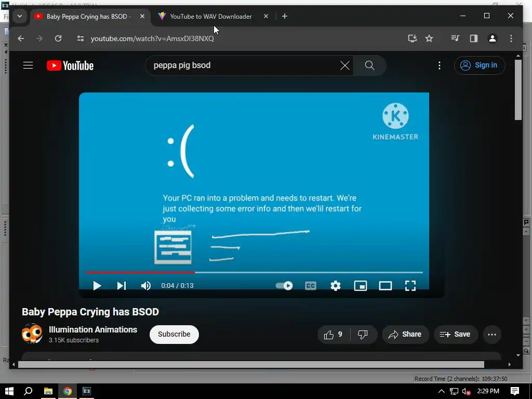Like the video thumbs up
The height and width of the screenshot is (399, 532).
click(333, 335)
